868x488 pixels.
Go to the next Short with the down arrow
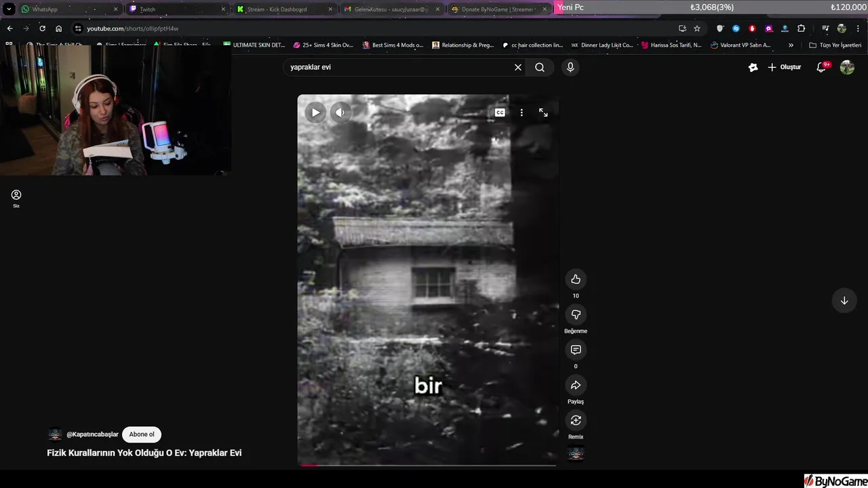click(x=844, y=300)
